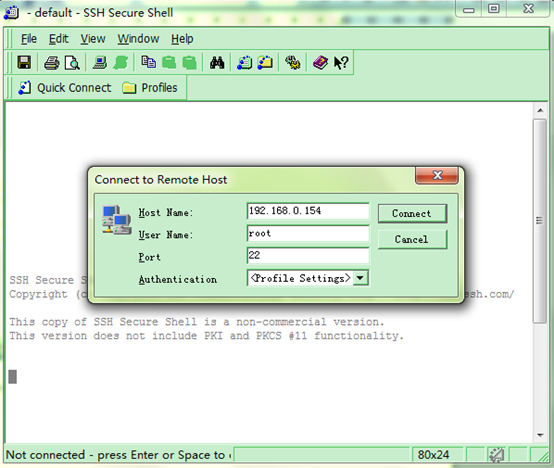Click the non-commercial version text line
The image size is (554, 468).
click(x=196, y=322)
